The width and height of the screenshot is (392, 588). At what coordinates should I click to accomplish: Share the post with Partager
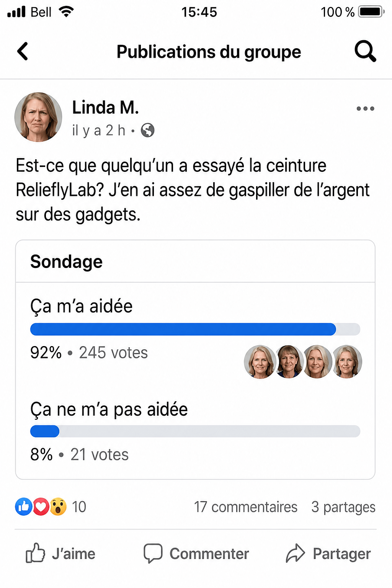(x=328, y=554)
